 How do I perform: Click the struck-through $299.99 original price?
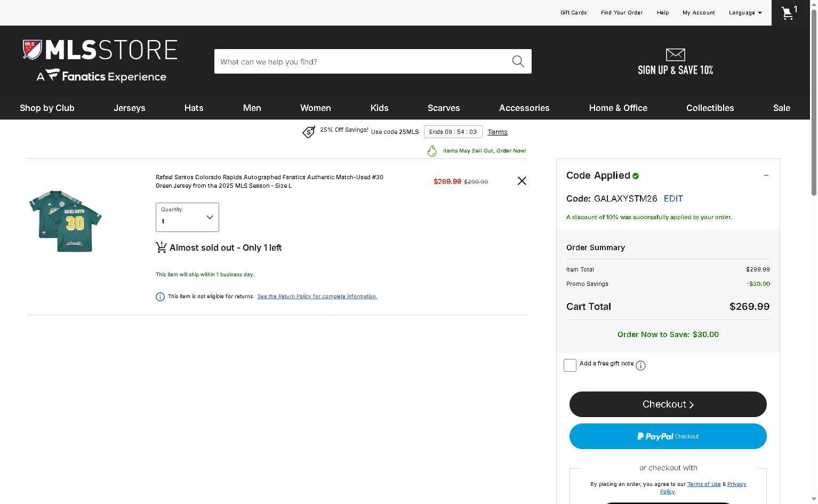pos(476,182)
